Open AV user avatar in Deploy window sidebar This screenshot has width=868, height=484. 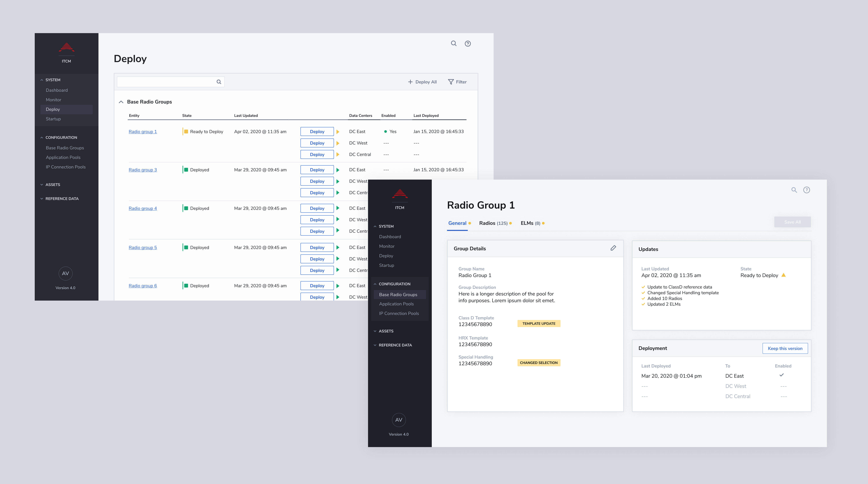pyautogui.click(x=65, y=274)
